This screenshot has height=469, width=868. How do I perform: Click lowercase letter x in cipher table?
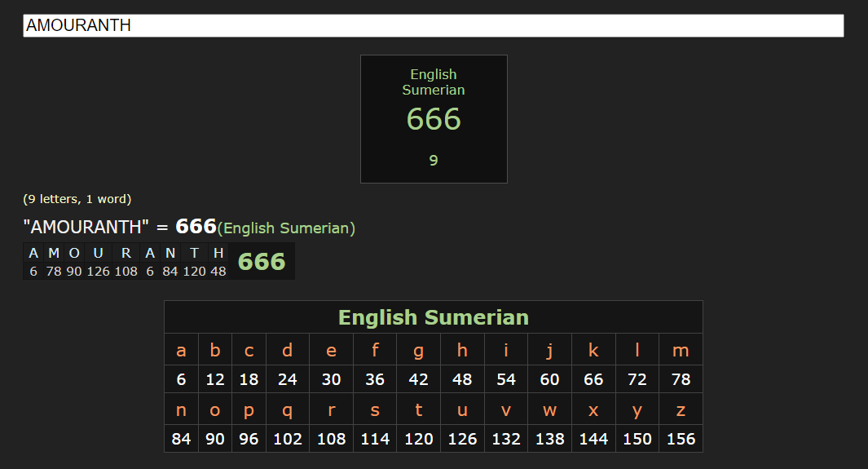[x=593, y=410]
